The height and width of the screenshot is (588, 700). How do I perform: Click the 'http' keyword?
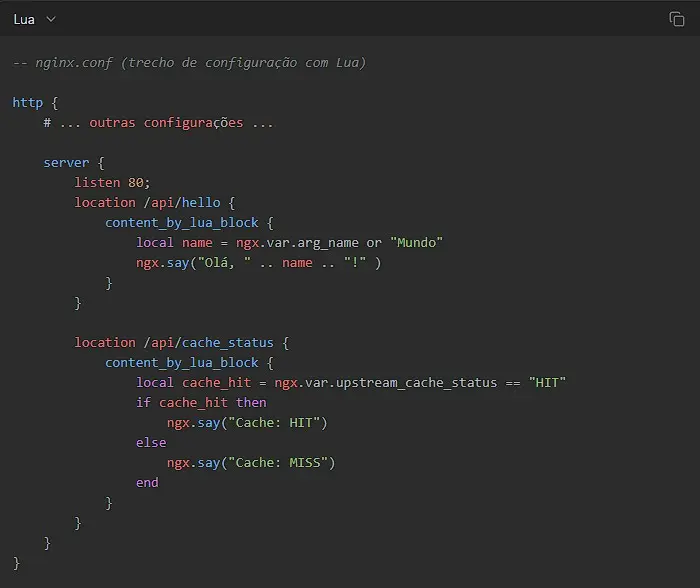(27, 103)
